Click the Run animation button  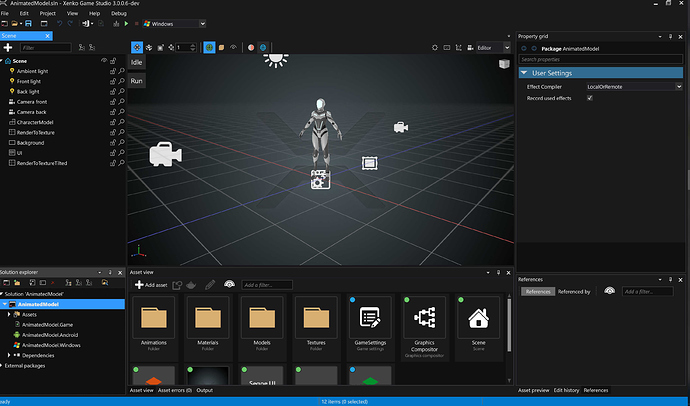coord(136,81)
